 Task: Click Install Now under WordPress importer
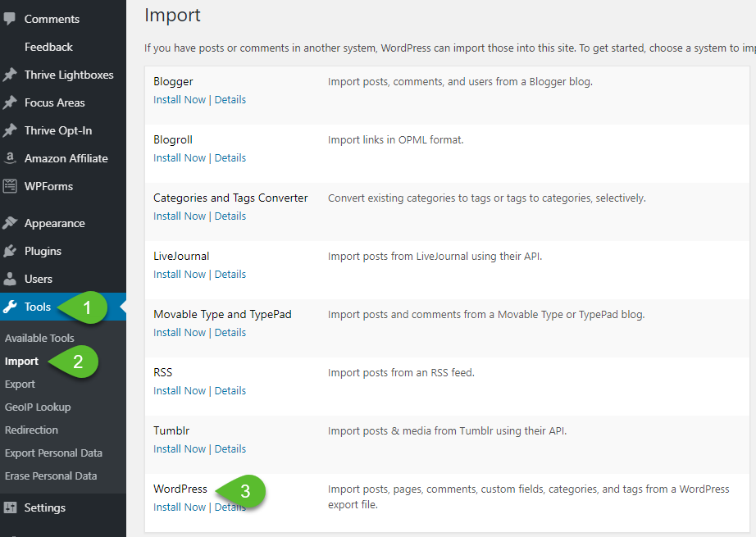pyautogui.click(x=180, y=507)
